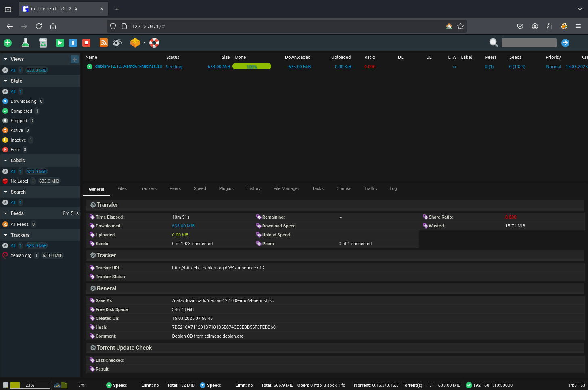Click the upload speed arrow icon in status bar
588x390 pixels.
pyautogui.click(x=109, y=385)
